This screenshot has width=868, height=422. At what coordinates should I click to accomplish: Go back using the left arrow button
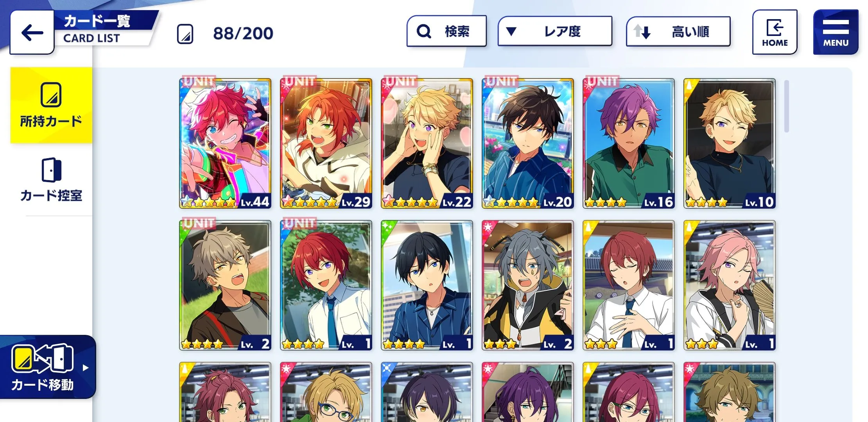[x=32, y=32]
